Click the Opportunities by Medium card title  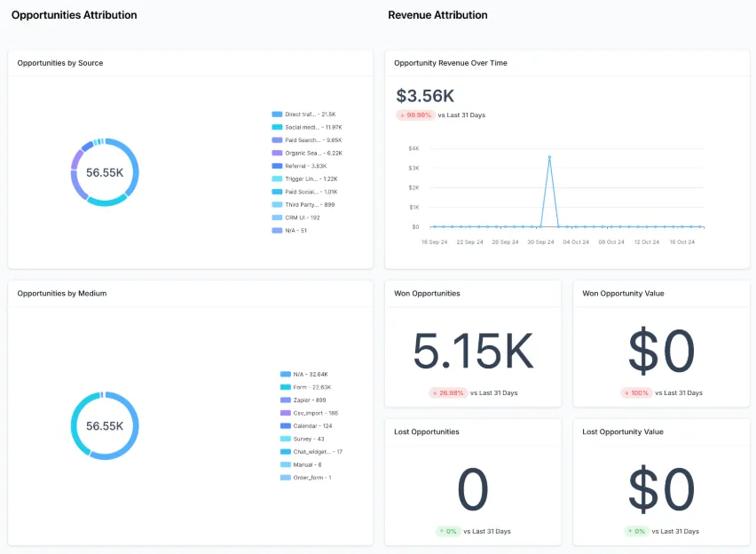(62, 293)
